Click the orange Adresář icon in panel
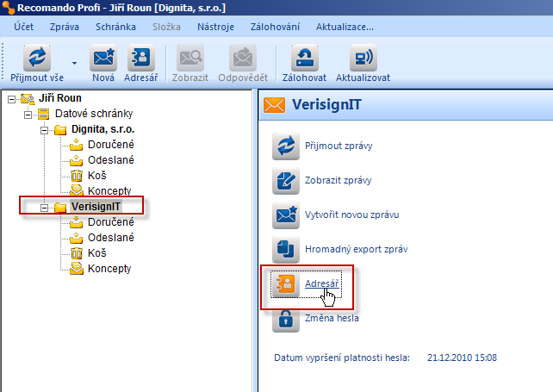 tap(286, 284)
